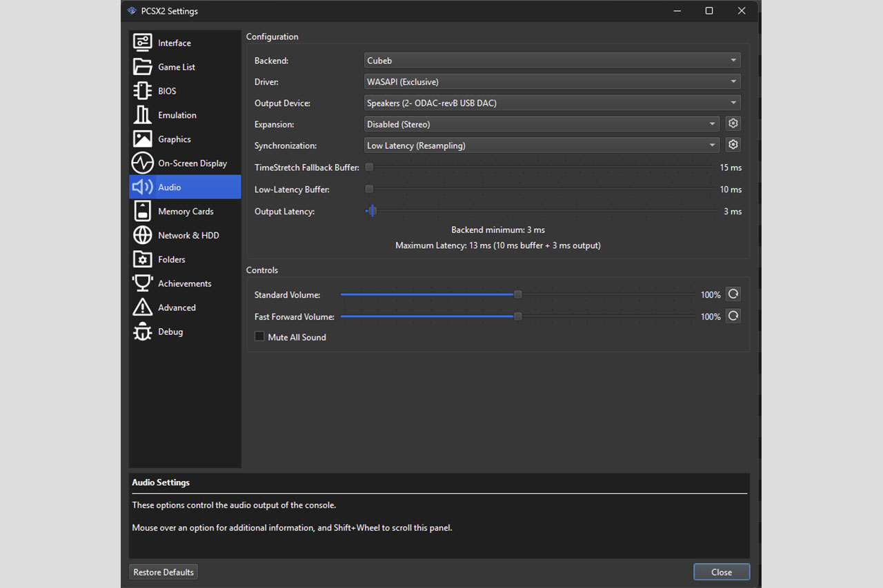Open the Folders text entry in sidebar
The height and width of the screenshot is (588, 883).
coord(172,259)
